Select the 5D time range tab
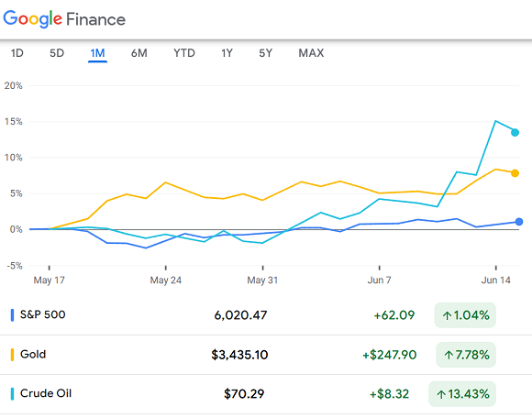 coord(57,53)
